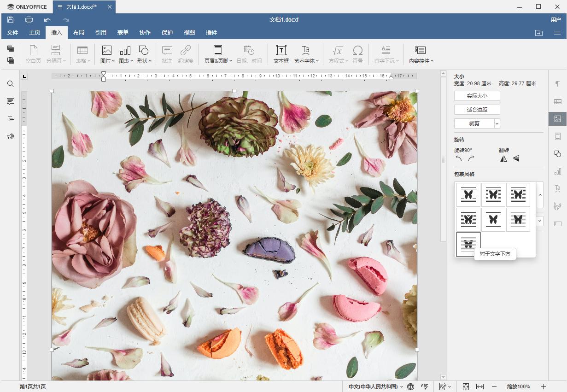Click the zoom in plus button
The width and height of the screenshot is (567, 392).
[x=543, y=386]
